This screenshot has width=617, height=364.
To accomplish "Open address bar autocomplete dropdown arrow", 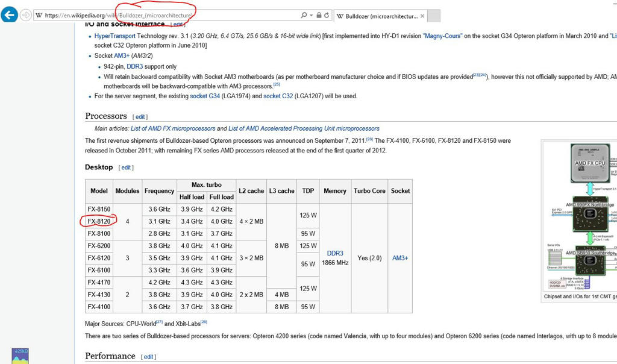I will tap(310, 15).
